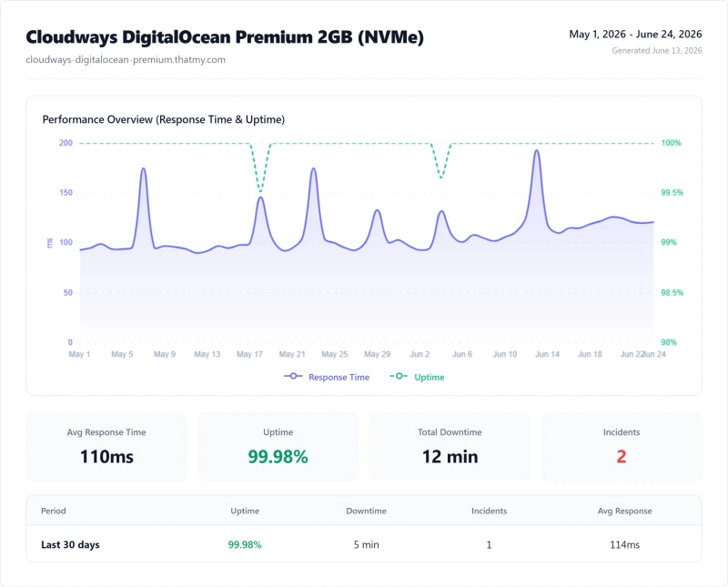Click the Generated June 13, 2026 text
Image resolution: width=728 pixels, height=587 pixels.
click(656, 51)
